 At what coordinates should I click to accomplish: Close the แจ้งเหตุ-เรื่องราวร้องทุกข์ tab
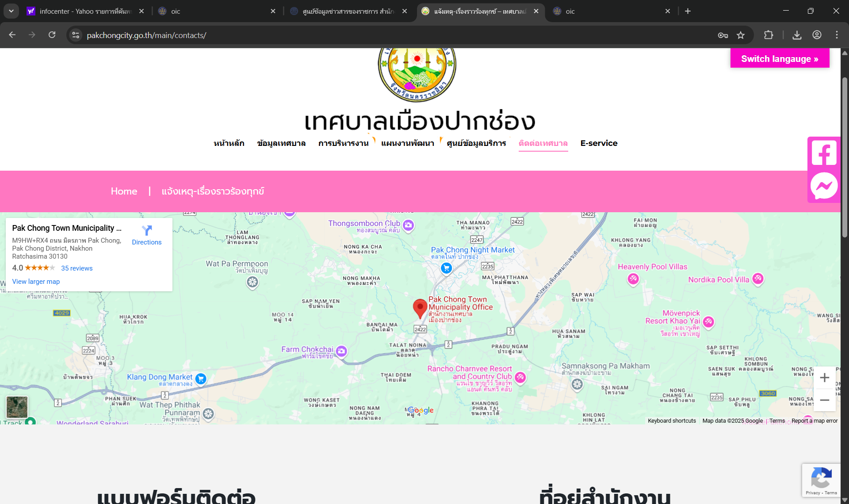point(536,11)
